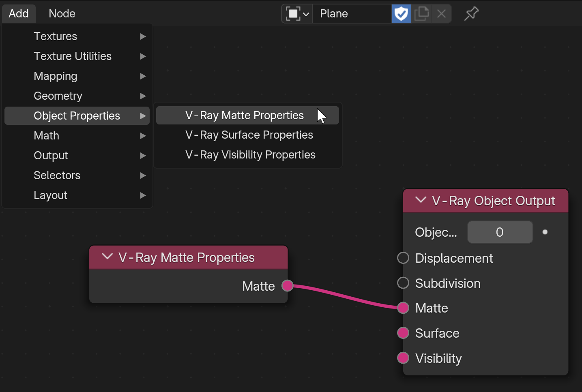Click the Displacement input socket
The width and height of the screenshot is (582, 392).
click(403, 258)
